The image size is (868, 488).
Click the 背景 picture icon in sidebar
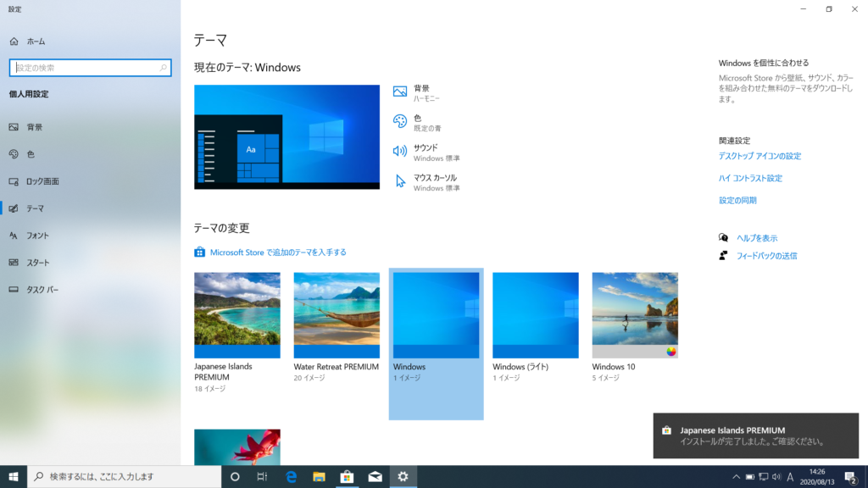14,127
